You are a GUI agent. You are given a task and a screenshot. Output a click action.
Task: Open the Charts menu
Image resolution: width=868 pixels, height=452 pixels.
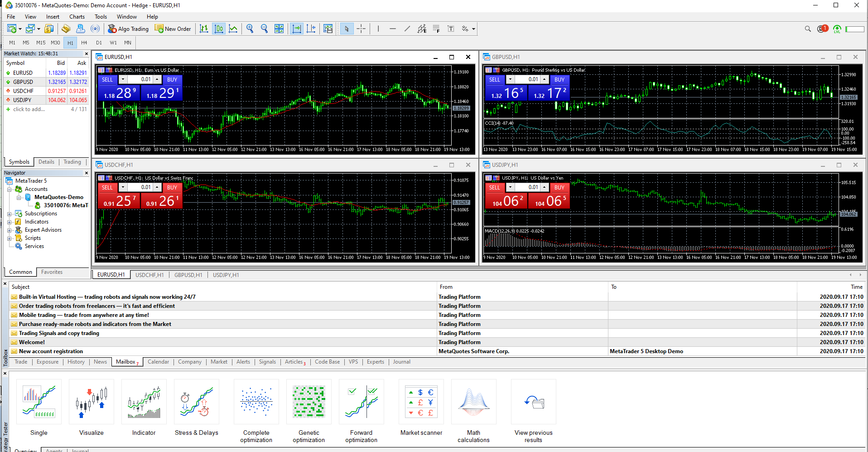(77, 17)
